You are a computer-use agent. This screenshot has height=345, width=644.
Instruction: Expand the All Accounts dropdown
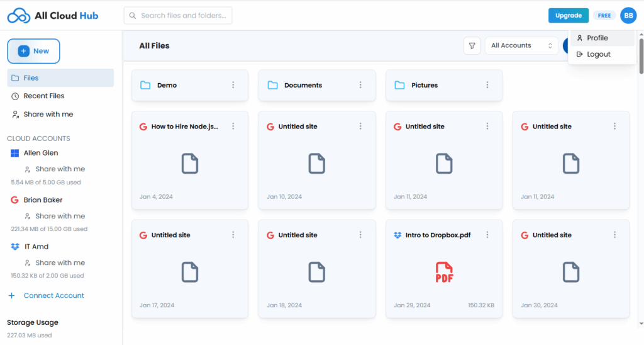tap(521, 45)
